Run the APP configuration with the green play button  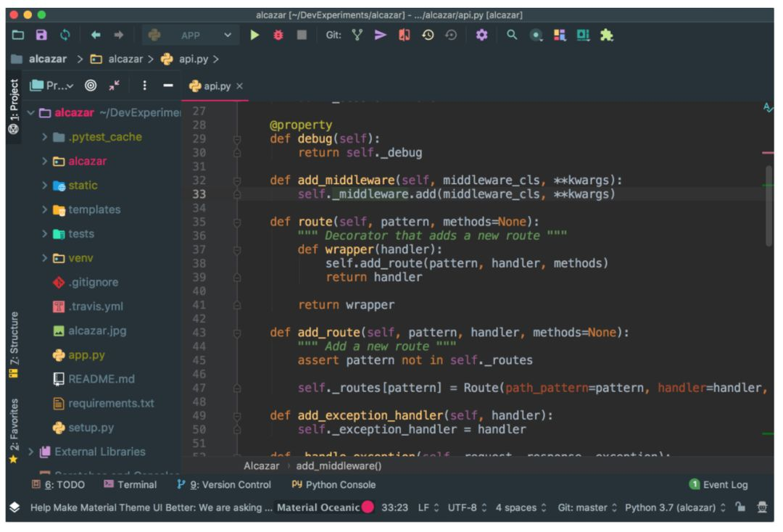pyautogui.click(x=254, y=33)
